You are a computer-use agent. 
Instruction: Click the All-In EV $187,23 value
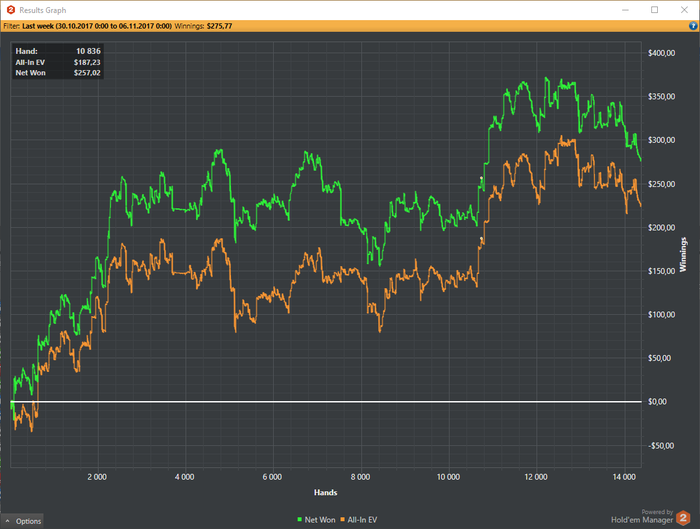(x=87, y=62)
